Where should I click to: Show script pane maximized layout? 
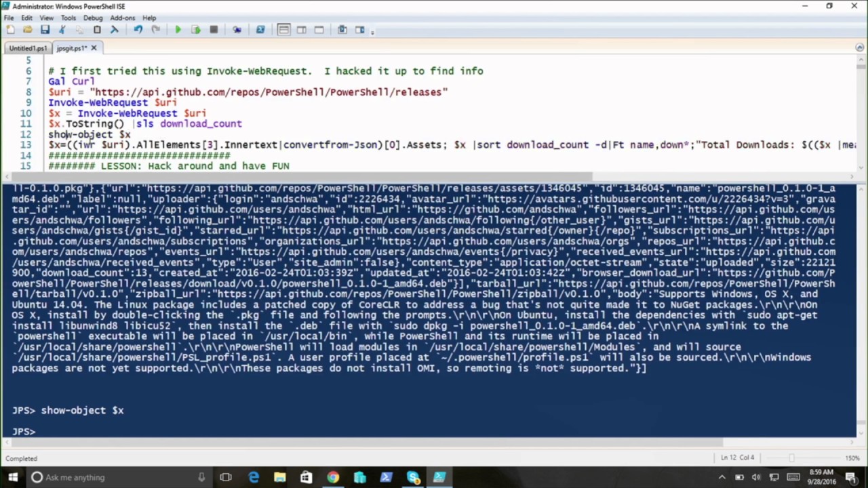coord(319,30)
